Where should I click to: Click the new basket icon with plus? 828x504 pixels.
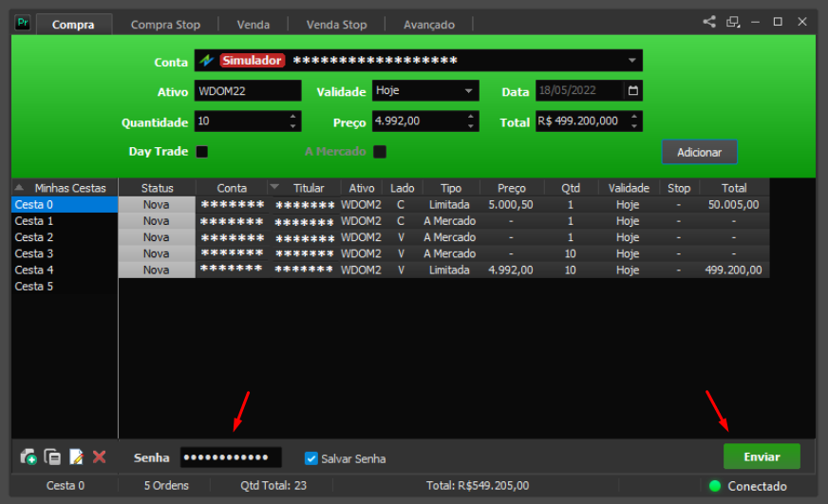tap(28, 457)
